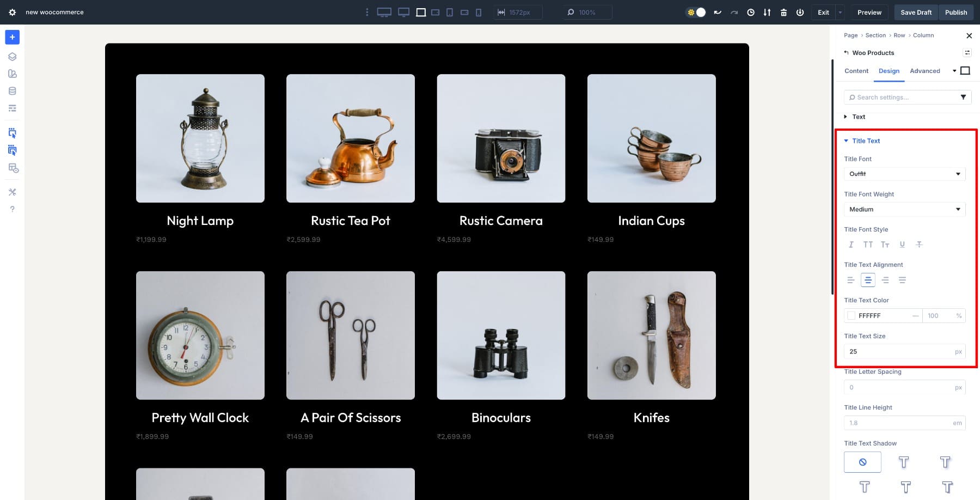
Task: Click the Publish button
Action: coord(956,12)
